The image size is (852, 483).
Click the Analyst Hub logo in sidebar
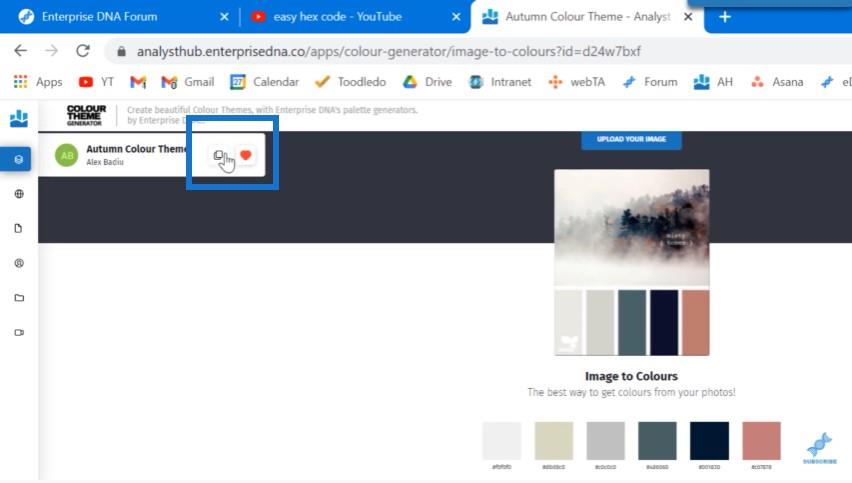(19, 118)
